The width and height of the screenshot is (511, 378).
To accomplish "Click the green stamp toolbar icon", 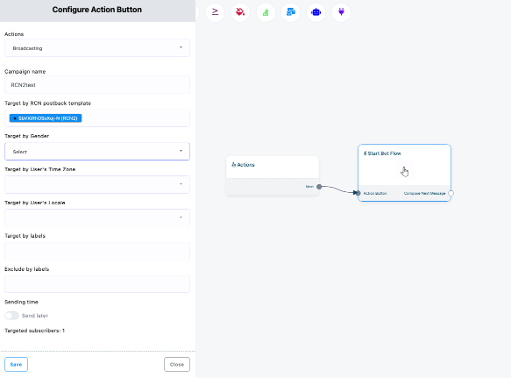I will click(x=266, y=12).
